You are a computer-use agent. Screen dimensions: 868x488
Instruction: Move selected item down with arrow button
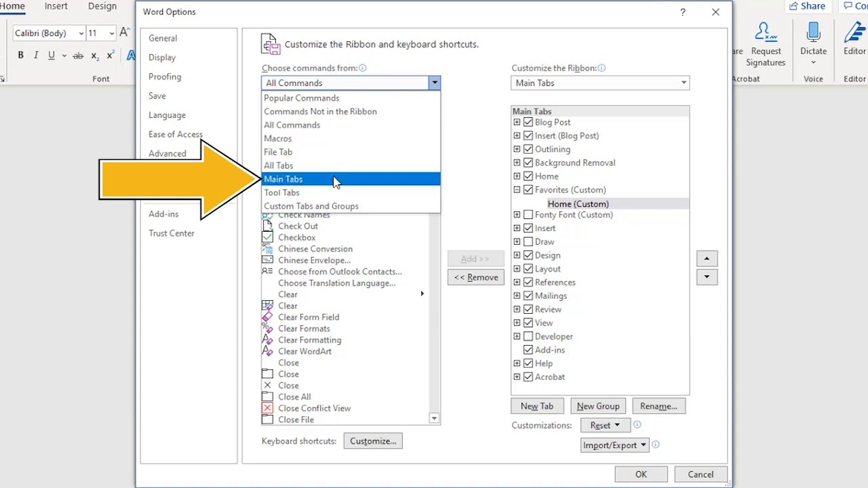707,277
